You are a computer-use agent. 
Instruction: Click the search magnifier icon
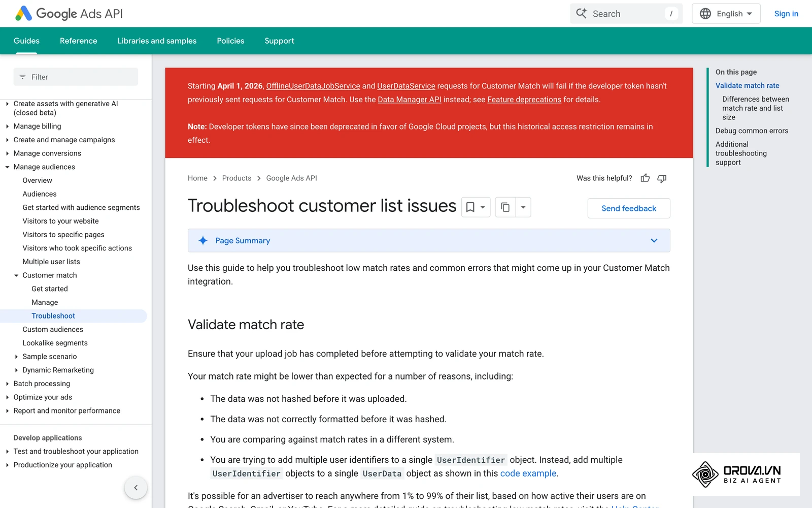[x=581, y=14]
